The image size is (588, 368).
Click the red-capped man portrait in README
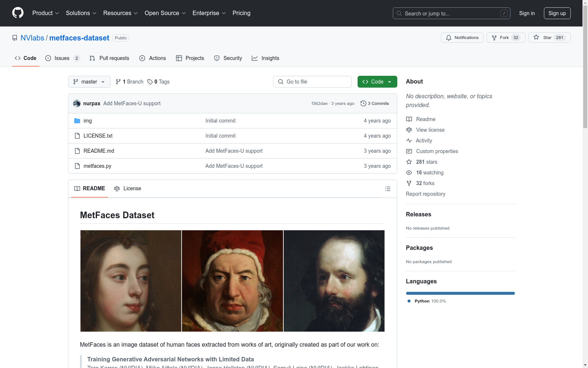[233, 281]
